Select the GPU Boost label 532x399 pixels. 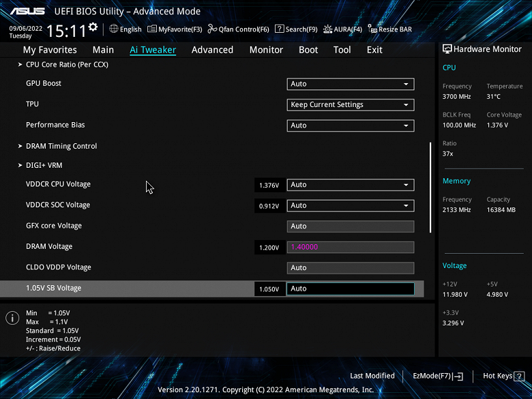tap(44, 83)
